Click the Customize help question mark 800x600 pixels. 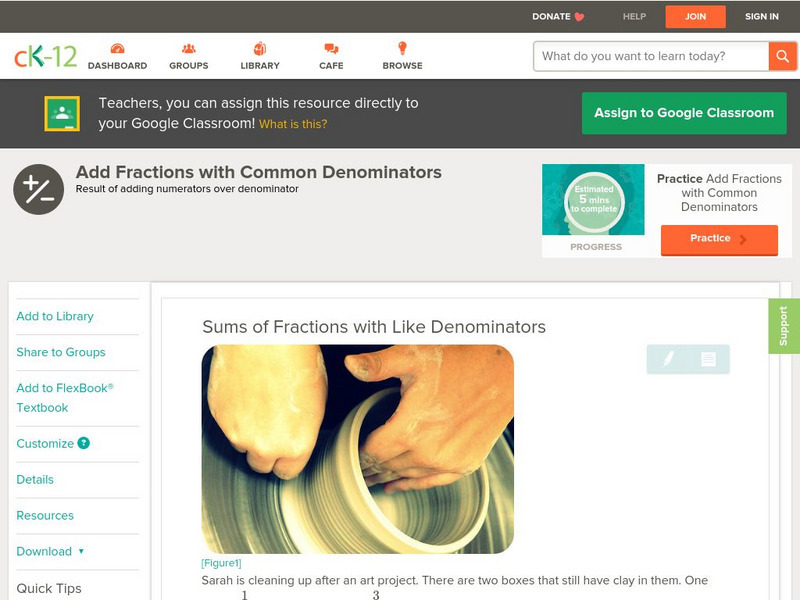[83, 443]
